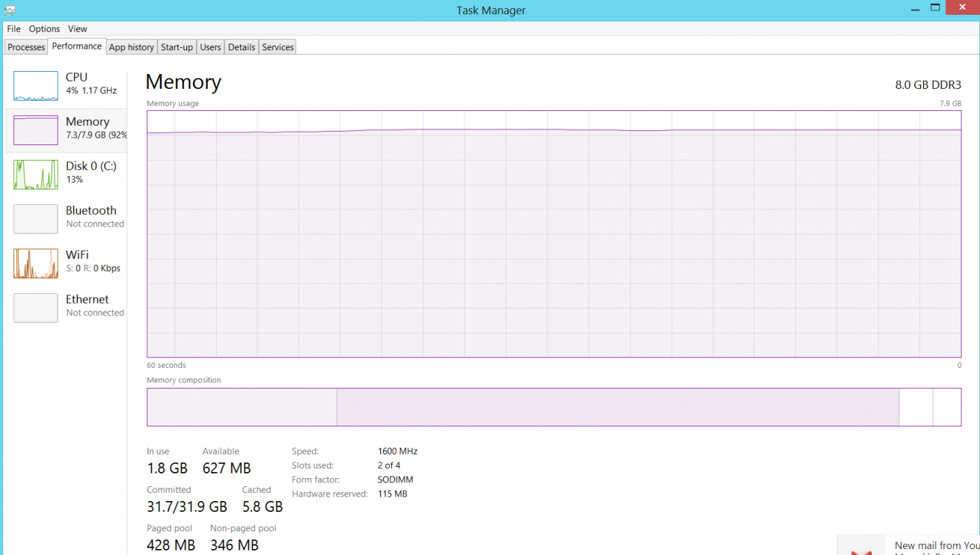Select the Ethernet thumbnail in sidebar

tap(36, 308)
